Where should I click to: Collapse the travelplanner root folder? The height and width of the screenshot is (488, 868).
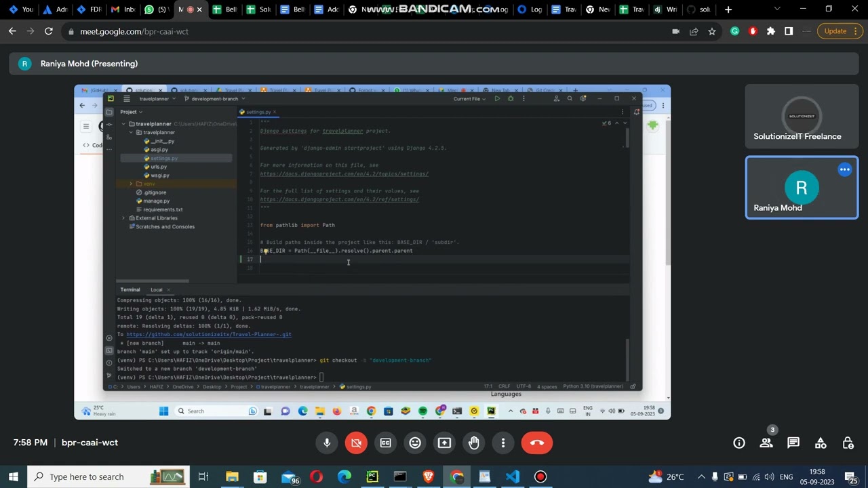[123, 124]
